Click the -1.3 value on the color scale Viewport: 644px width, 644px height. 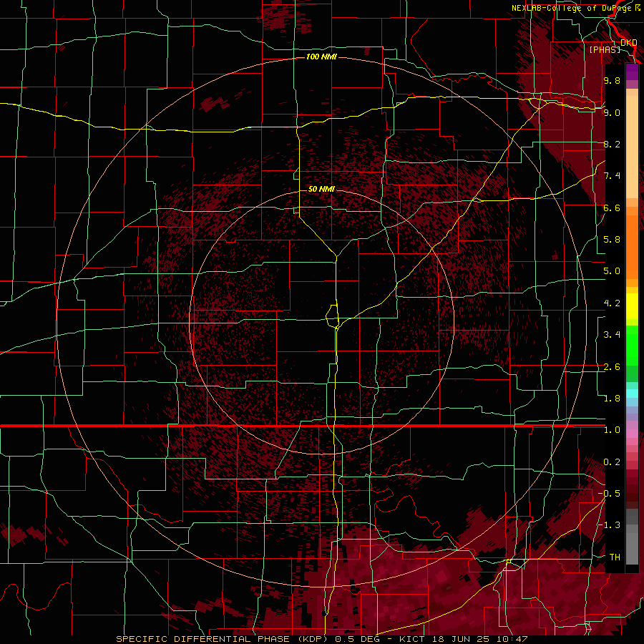609,525
